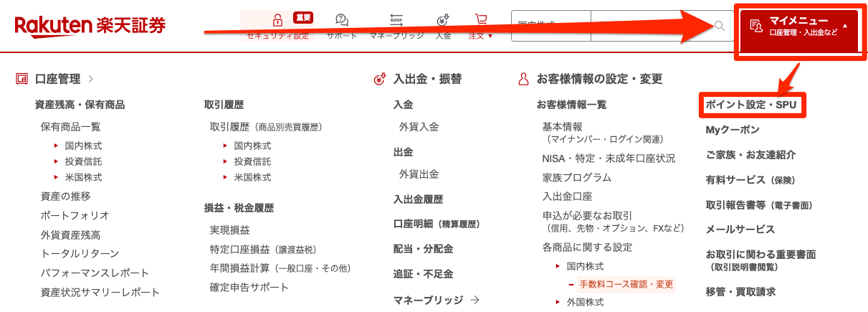The height and width of the screenshot is (312, 868).
Task: Open 実現損益
Action: click(230, 230)
